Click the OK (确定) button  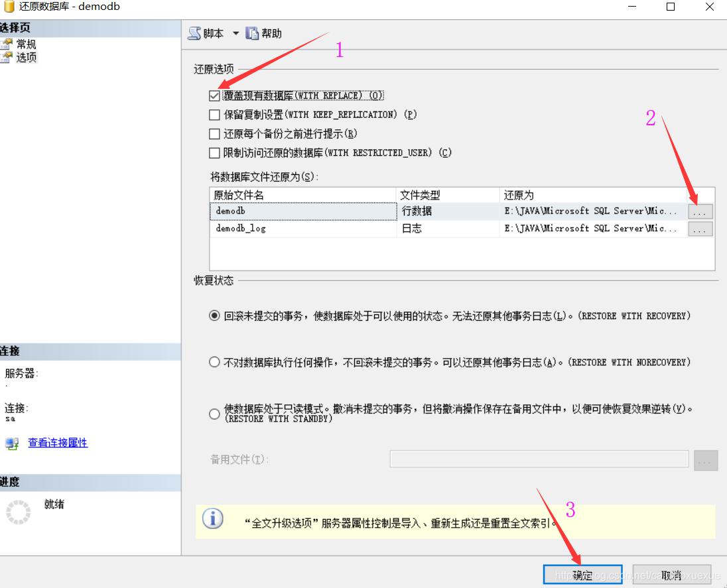tap(582, 575)
